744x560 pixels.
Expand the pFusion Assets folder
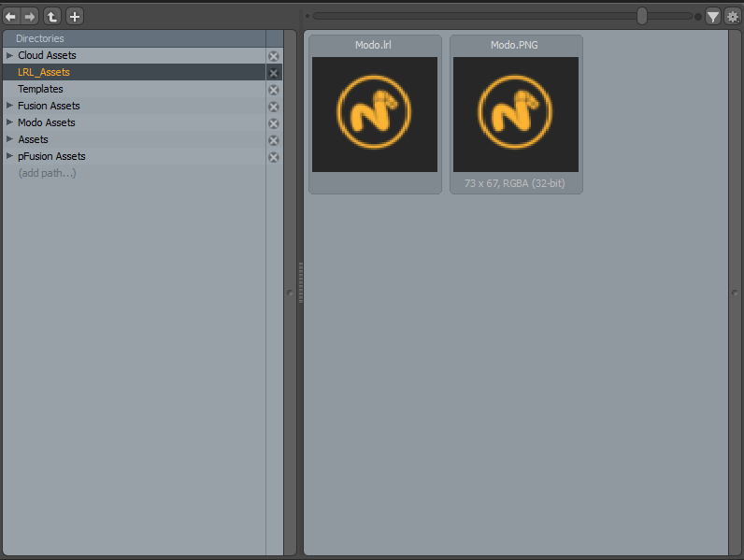tap(10, 156)
